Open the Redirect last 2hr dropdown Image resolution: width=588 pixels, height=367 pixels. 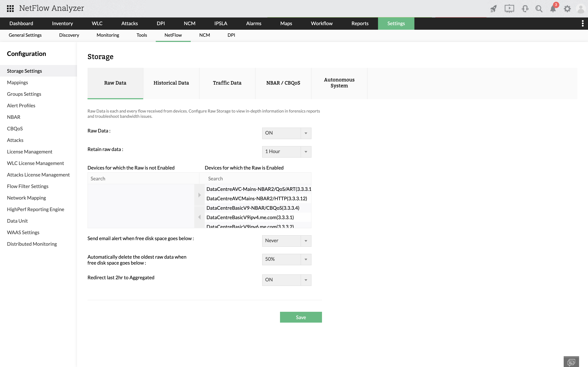coord(286,280)
